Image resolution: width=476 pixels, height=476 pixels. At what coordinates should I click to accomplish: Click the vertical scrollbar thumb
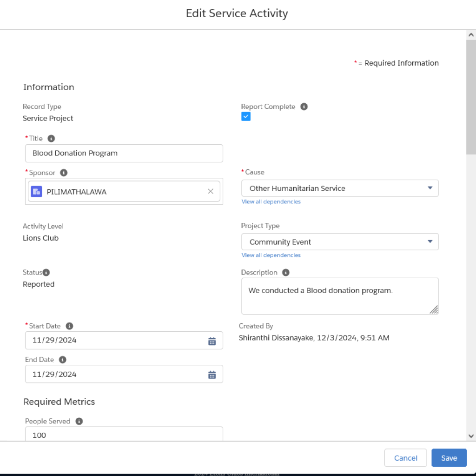coord(471,97)
